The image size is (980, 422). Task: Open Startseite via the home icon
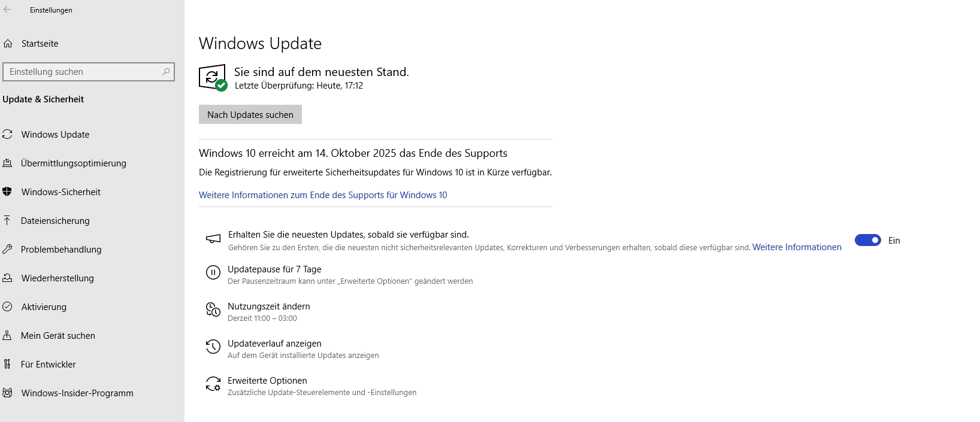[x=8, y=43]
